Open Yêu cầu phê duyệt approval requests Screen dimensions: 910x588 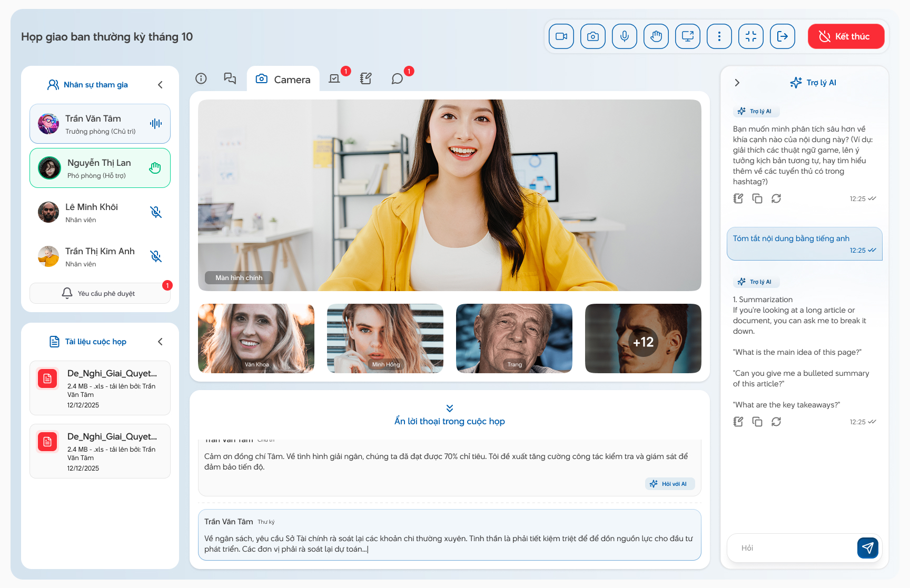tap(100, 293)
